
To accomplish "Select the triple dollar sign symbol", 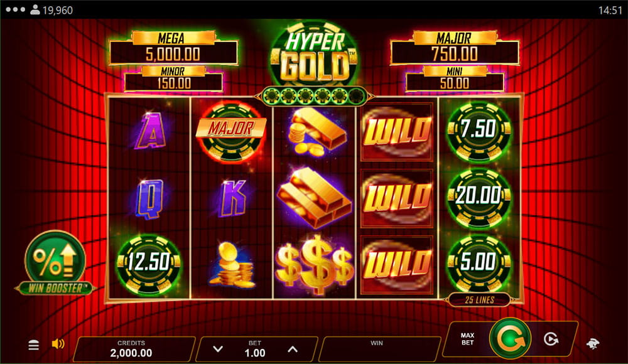I will [315, 264].
